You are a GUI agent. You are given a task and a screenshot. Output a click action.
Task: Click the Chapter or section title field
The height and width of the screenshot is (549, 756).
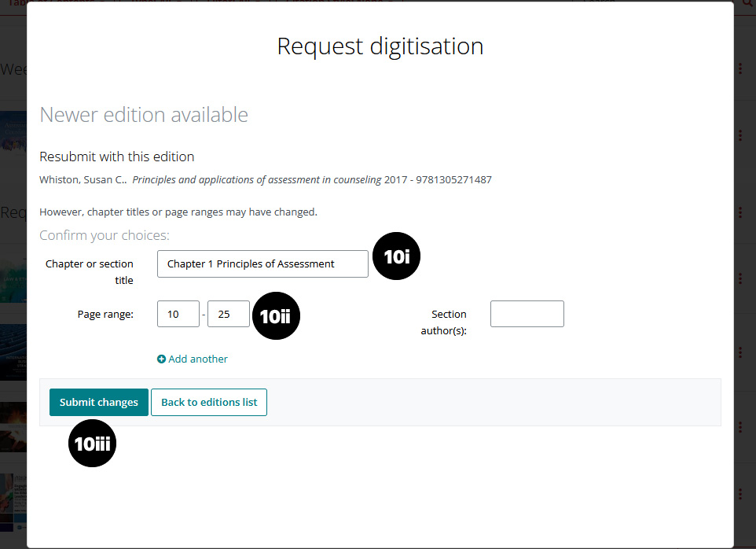(262, 264)
